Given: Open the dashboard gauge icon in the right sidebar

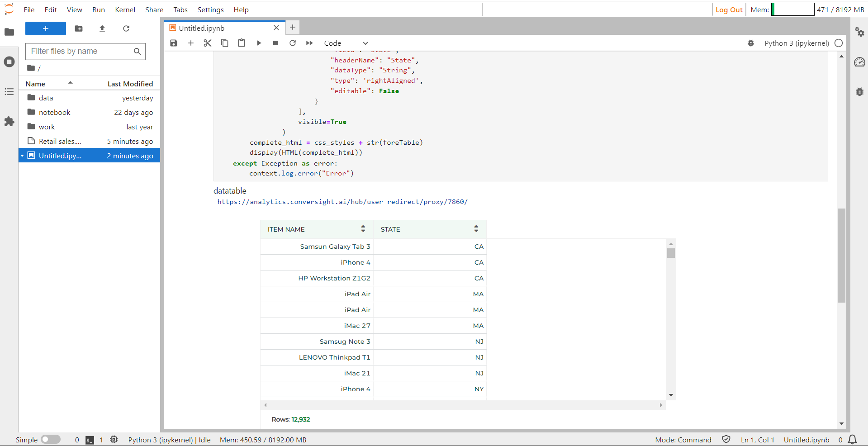Looking at the screenshot, I should point(859,62).
